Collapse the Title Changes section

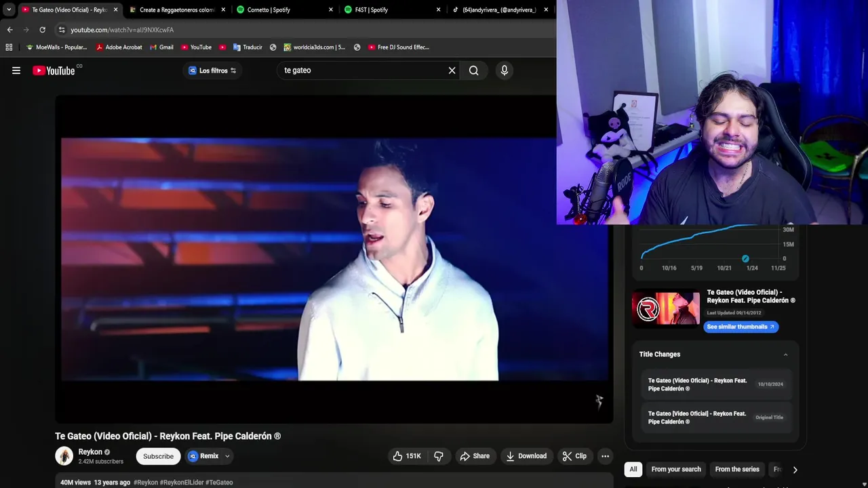point(785,354)
